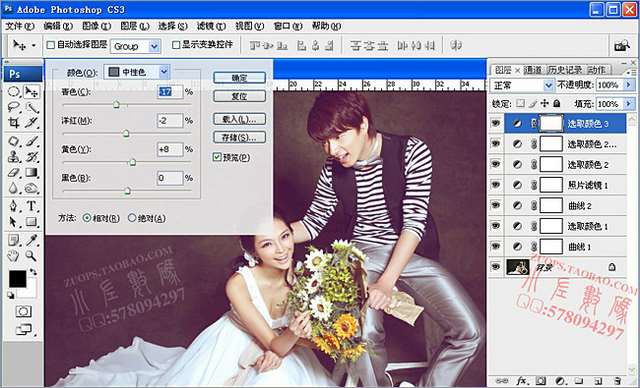This screenshot has height=388, width=640.
Task: Click the 存储(S)... button
Action: coord(240,137)
